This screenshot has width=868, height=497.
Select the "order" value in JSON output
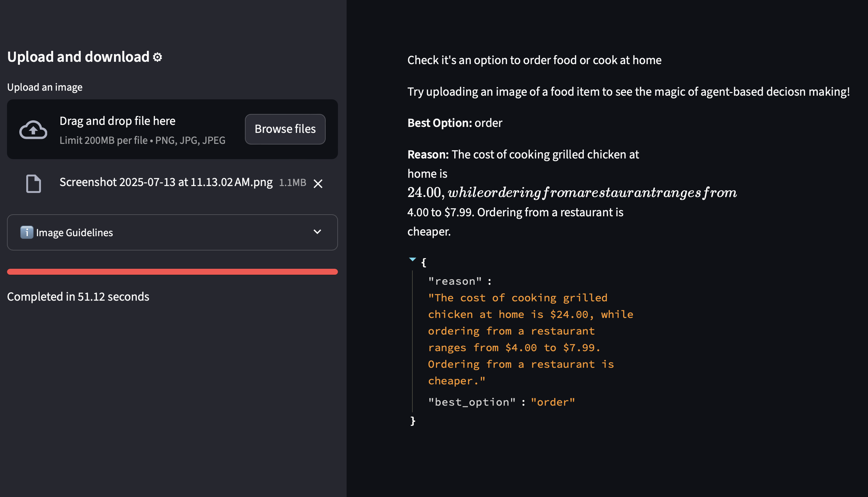pyautogui.click(x=553, y=402)
